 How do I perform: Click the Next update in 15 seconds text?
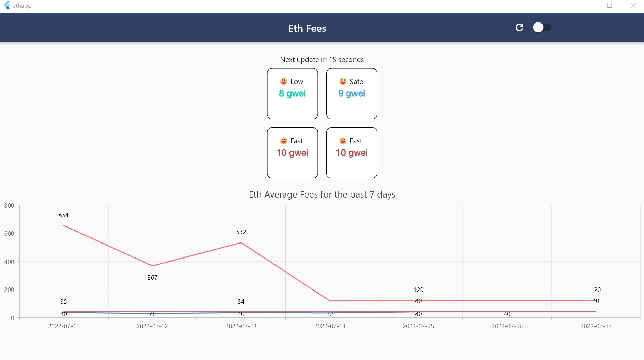[x=322, y=59]
